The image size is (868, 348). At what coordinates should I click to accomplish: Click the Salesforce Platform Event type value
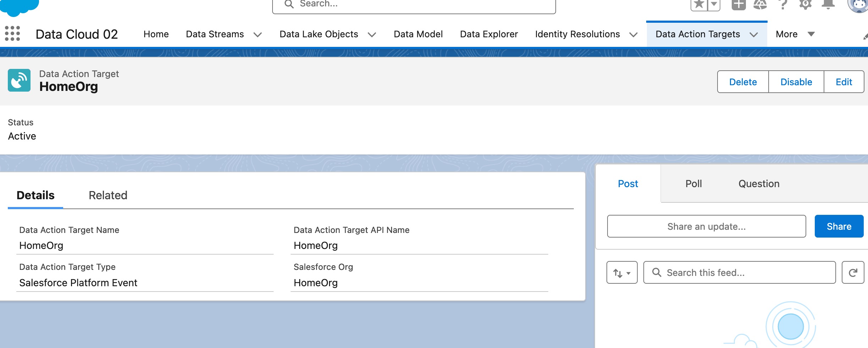(x=78, y=283)
